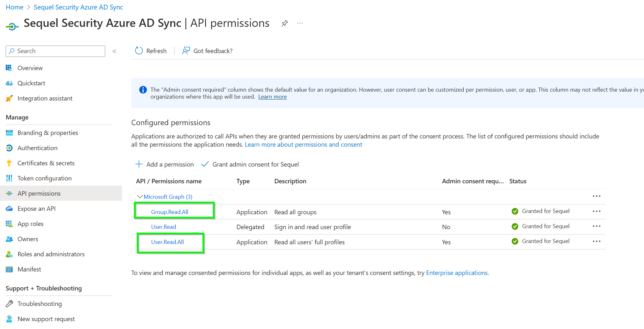
Task: Click the Roles and administrators icon
Action: pos(9,254)
